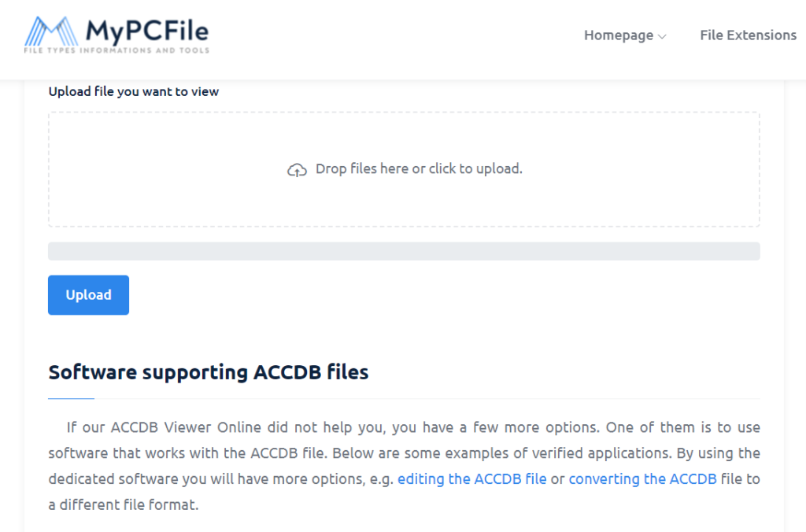This screenshot has height=532, width=806.
Task: Open the editing the ACCDB file link
Action: pos(472,478)
